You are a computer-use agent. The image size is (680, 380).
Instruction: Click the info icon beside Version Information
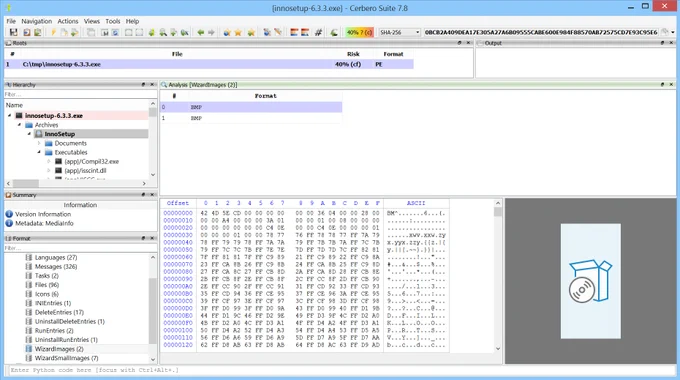coord(9,214)
